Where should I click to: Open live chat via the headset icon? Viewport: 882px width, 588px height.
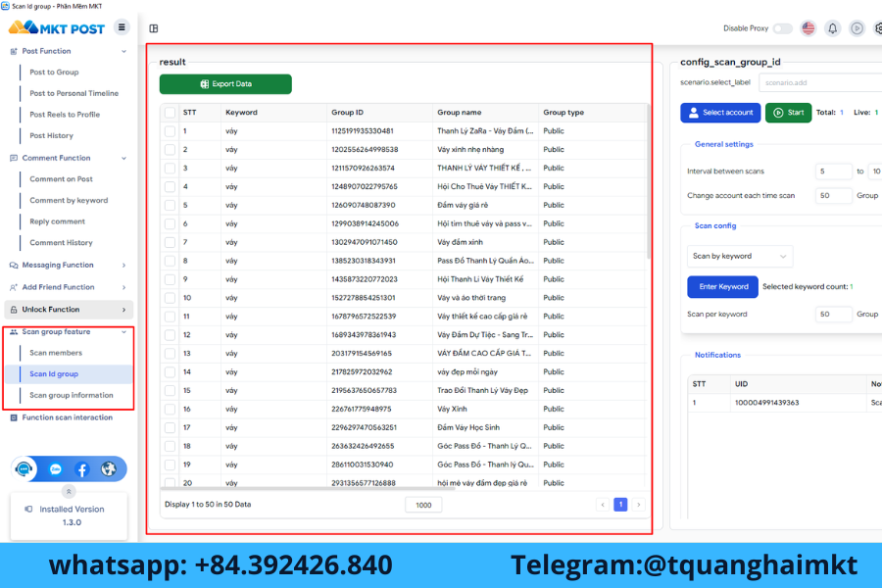tap(24, 468)
